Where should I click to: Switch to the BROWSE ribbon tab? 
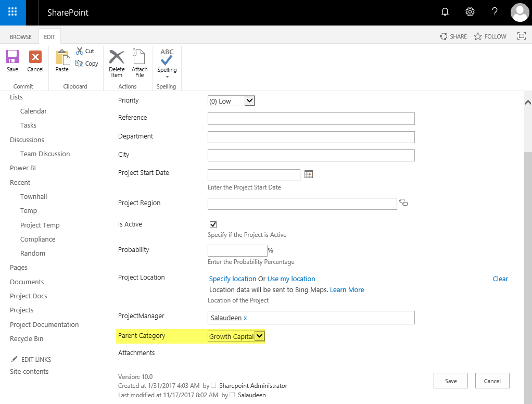coord(21,37)
